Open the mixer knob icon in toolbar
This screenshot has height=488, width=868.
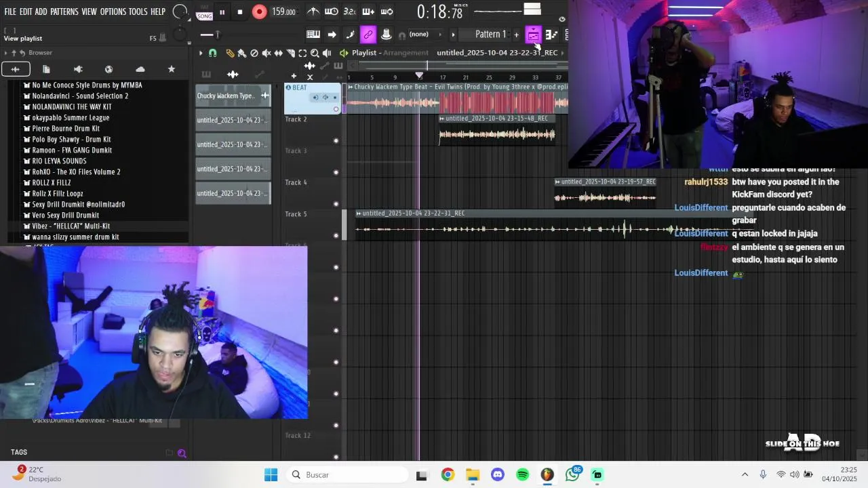tap(386, 35)
